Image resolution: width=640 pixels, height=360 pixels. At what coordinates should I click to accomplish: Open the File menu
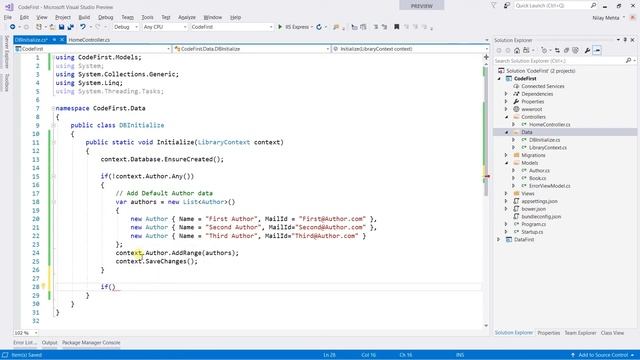8,18
